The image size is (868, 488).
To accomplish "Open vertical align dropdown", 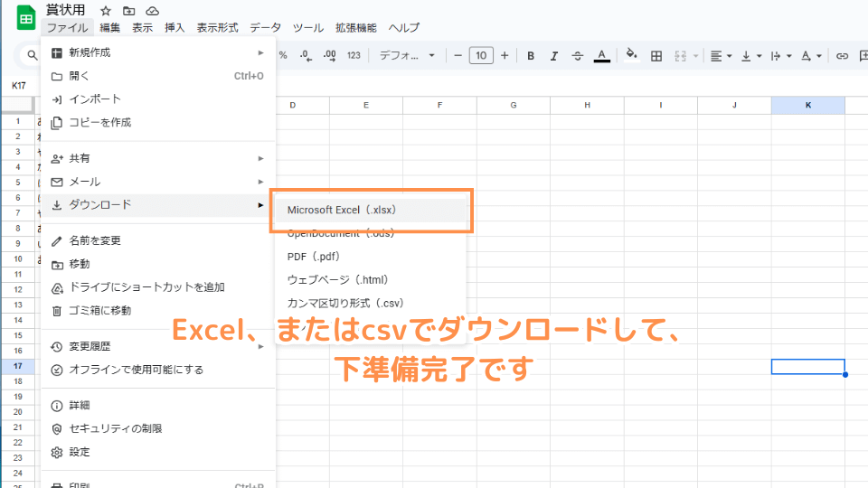I will [751, 55].
